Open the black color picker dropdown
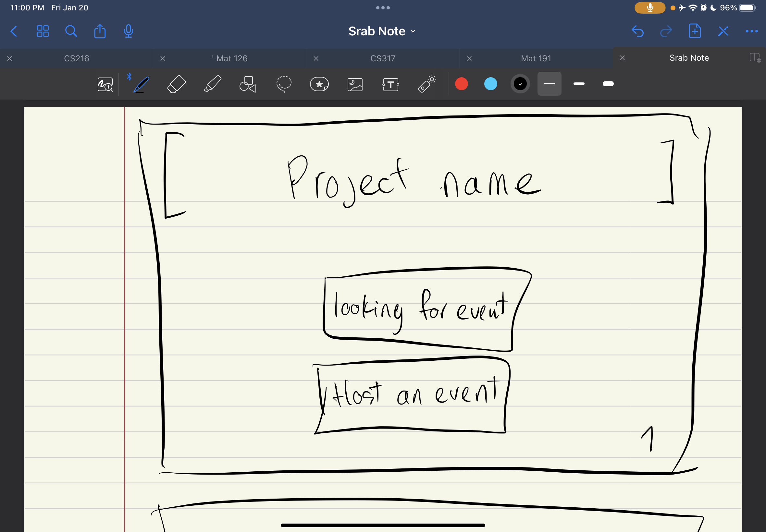Image resolution: width=766 pixels, height=532 pixels. click(520, 84)
